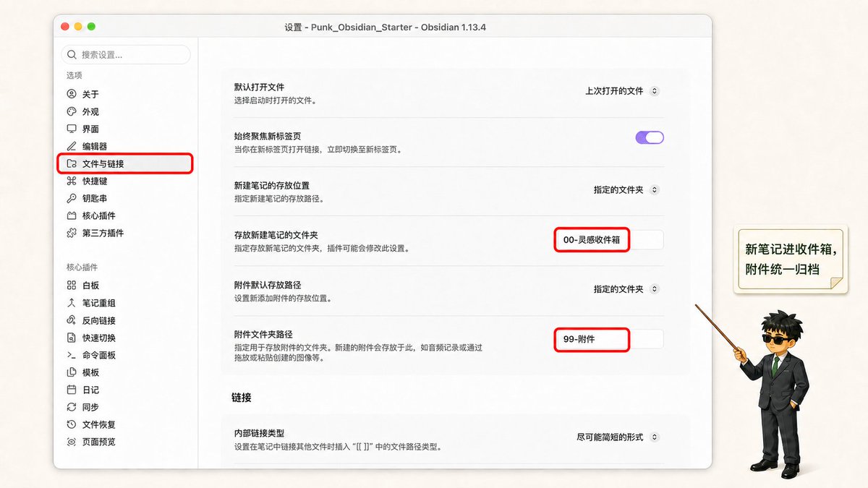Open the 编辑器 settings tab
868x488 pixels.
126,146
